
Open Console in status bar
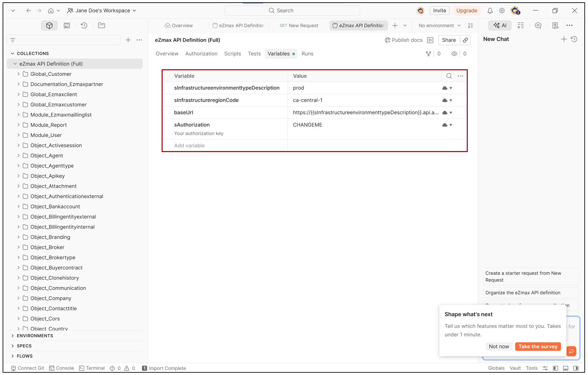(x=62, y=368)
